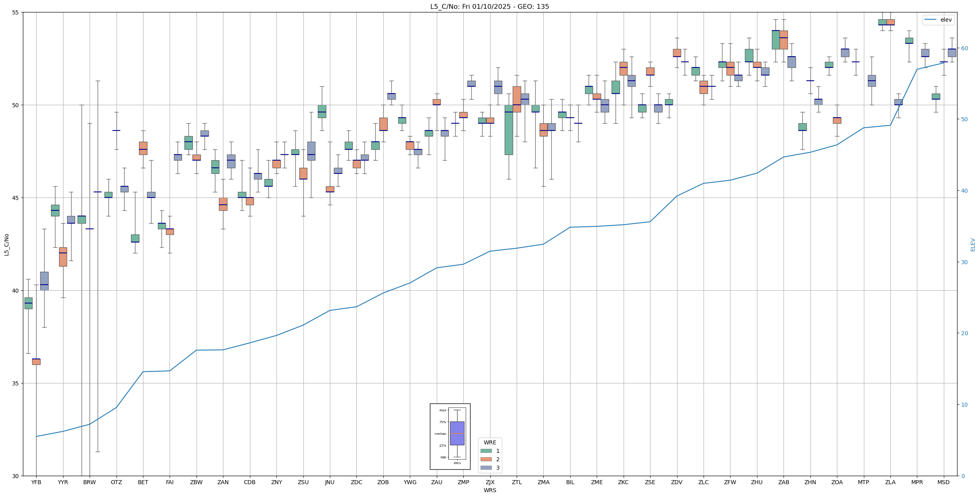Image resolution: width=980 pixels, height=497 pixels.
Task: Click the WRS x-axis label
Action: (489, 490)
